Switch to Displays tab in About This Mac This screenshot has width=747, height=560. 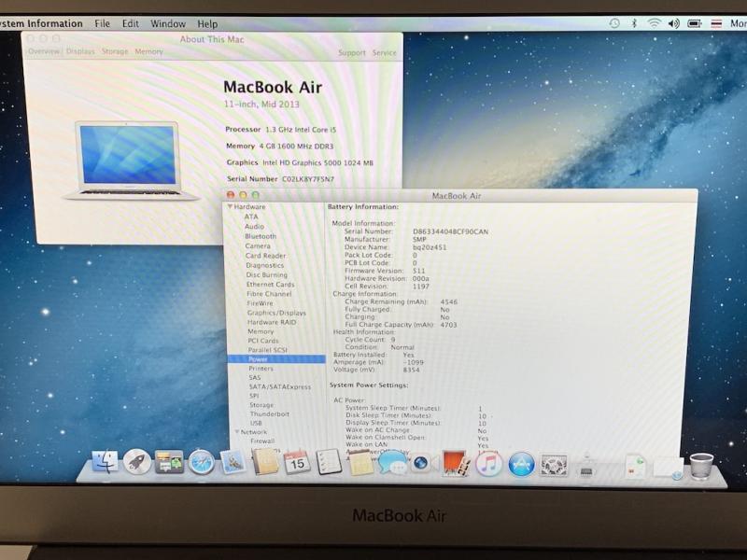tap(80, 51)
